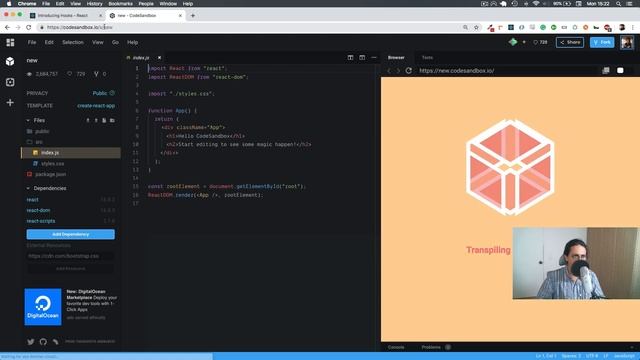
Task: Click the Share button
Action: pyautogui.click(x=570, y=42)
